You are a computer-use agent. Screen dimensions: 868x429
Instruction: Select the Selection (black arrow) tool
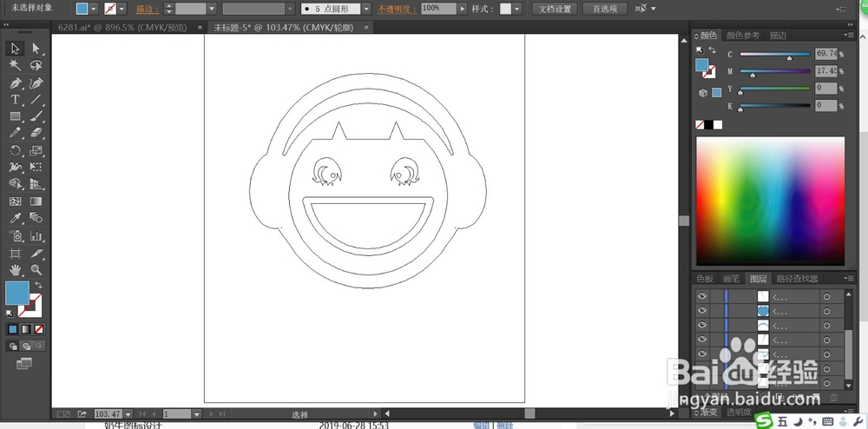point(16,49)
